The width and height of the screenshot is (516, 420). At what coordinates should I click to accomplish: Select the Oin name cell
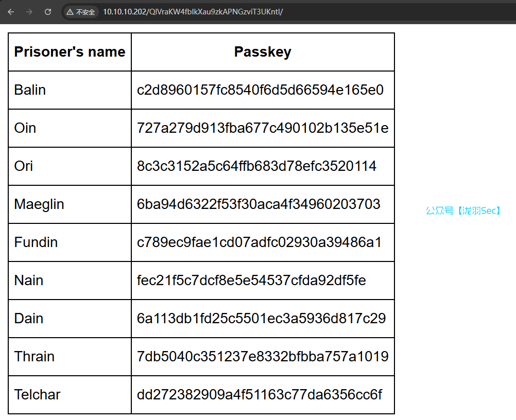pyautogui.click(x=25, y=128)
